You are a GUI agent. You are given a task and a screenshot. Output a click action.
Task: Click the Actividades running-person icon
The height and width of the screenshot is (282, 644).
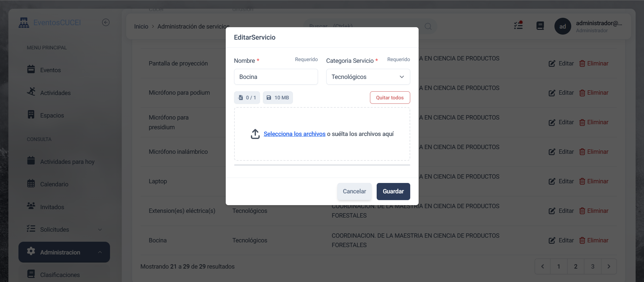[x=31, y=91]
